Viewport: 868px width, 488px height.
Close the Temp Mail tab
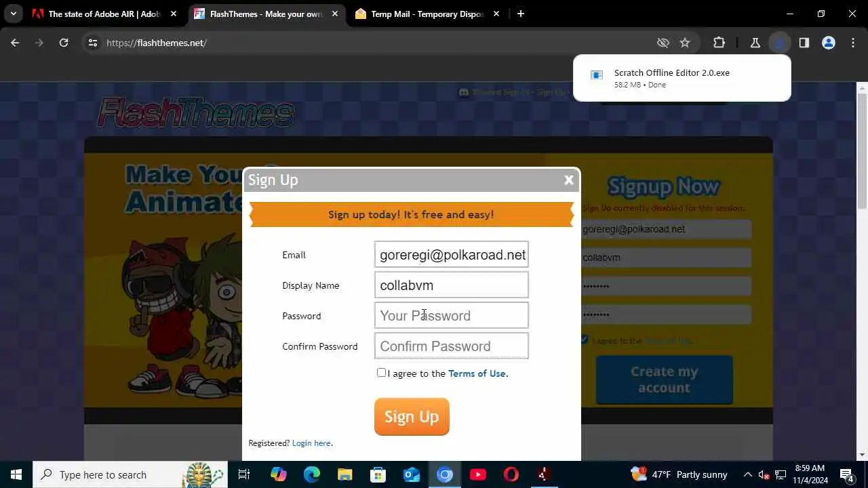[496, 14]
